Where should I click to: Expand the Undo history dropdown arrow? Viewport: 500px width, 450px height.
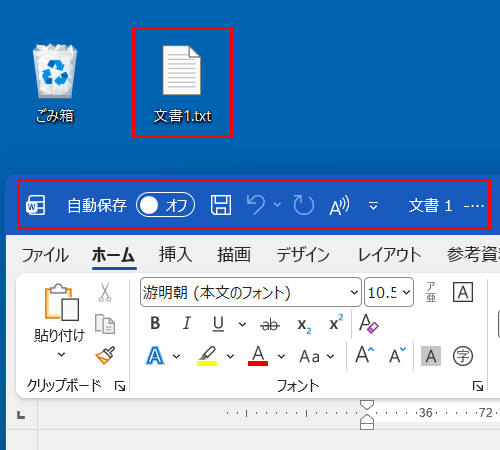point(277,204)
